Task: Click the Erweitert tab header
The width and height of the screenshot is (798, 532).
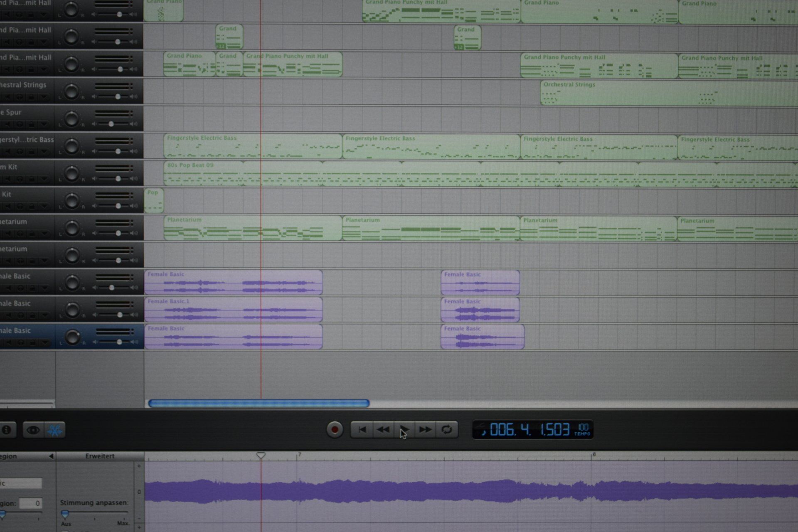Action: click(100, 456)
